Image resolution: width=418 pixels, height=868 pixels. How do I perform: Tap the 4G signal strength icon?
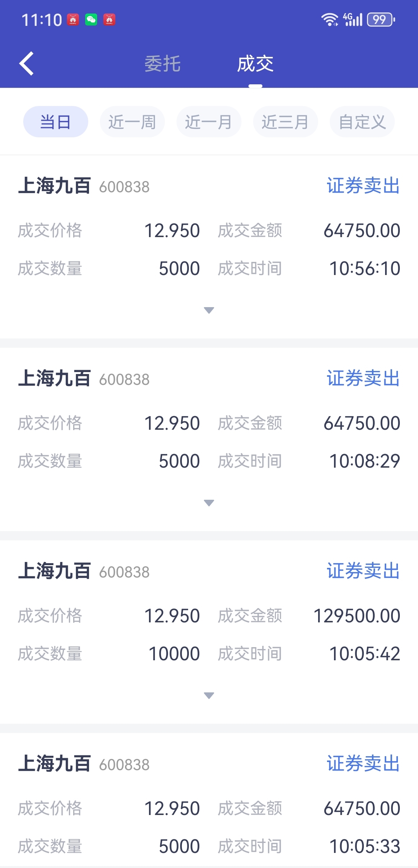coord(353,19)
